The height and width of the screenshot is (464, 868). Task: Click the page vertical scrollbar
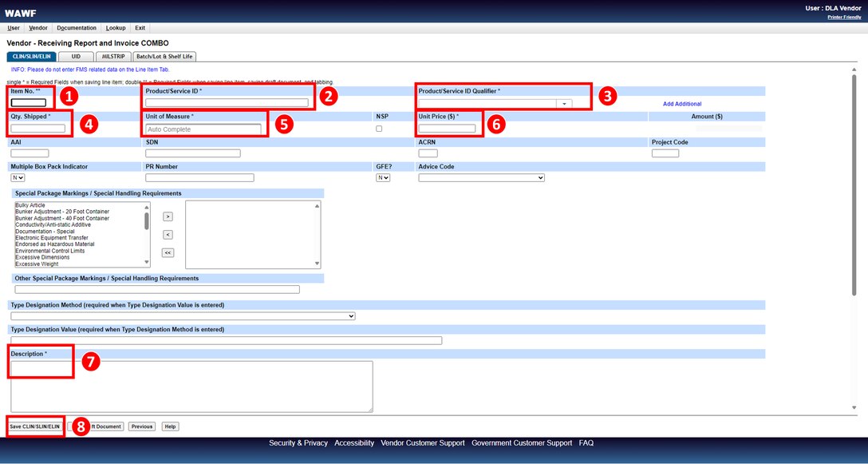coord(854,238)
